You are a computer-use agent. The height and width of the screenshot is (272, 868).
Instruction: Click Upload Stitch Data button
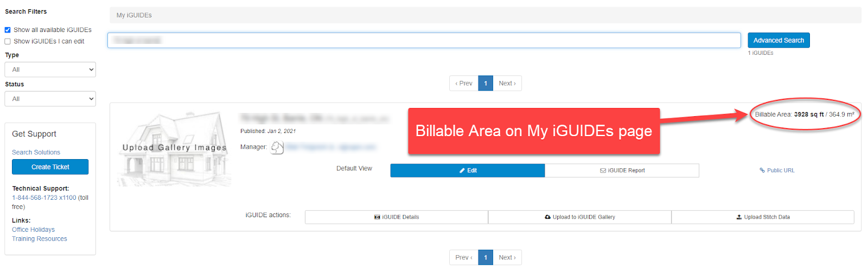click(763, 217)
